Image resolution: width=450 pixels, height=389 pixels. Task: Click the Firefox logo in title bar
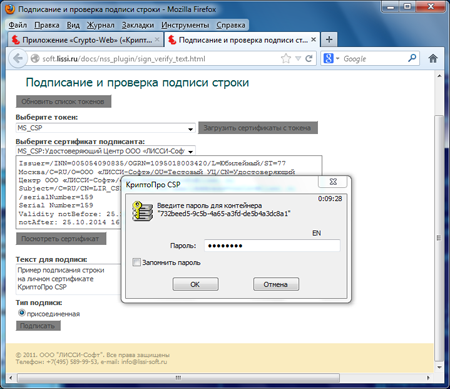pos(10,9)
